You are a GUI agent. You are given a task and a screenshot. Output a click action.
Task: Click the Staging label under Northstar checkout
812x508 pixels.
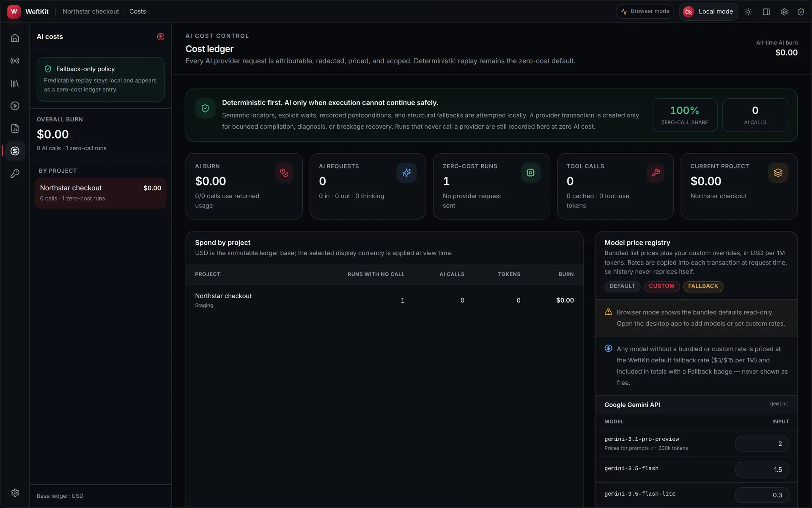pos(204,305)
